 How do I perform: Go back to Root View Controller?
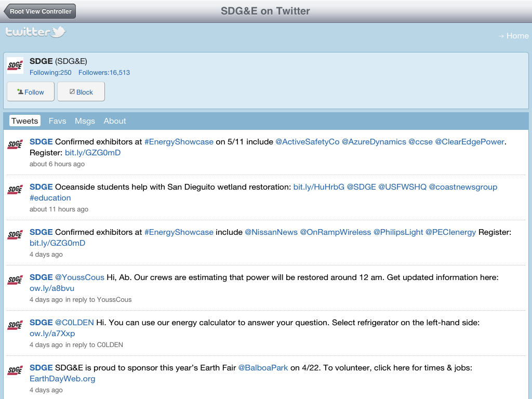[39, 11]
